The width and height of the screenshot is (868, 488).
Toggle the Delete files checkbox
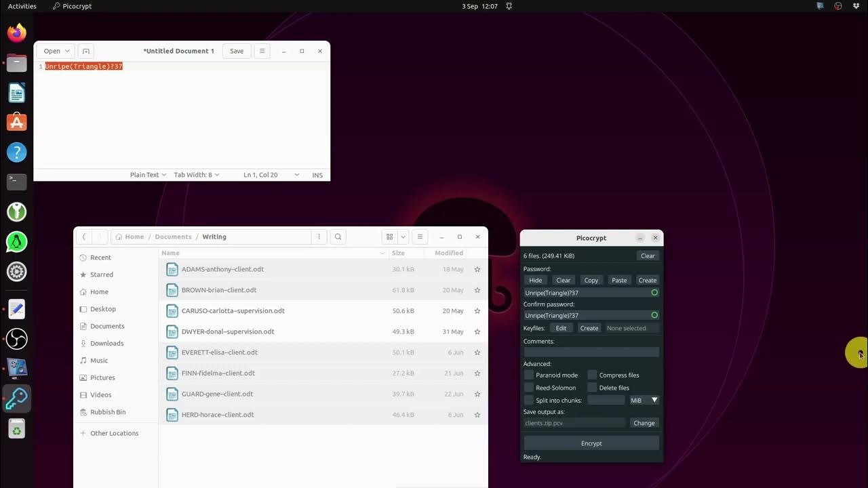click(592, 388)
